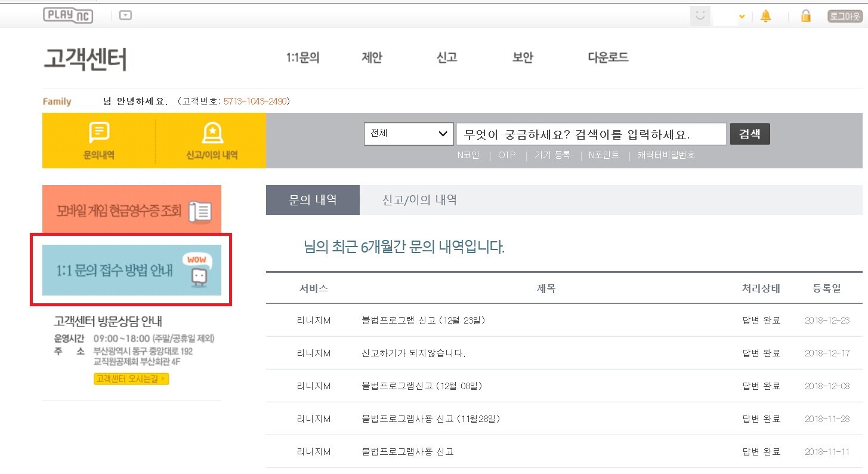Click the 등록일 column header
Viewport: 868px width, 474px height.
click(827, 288)
